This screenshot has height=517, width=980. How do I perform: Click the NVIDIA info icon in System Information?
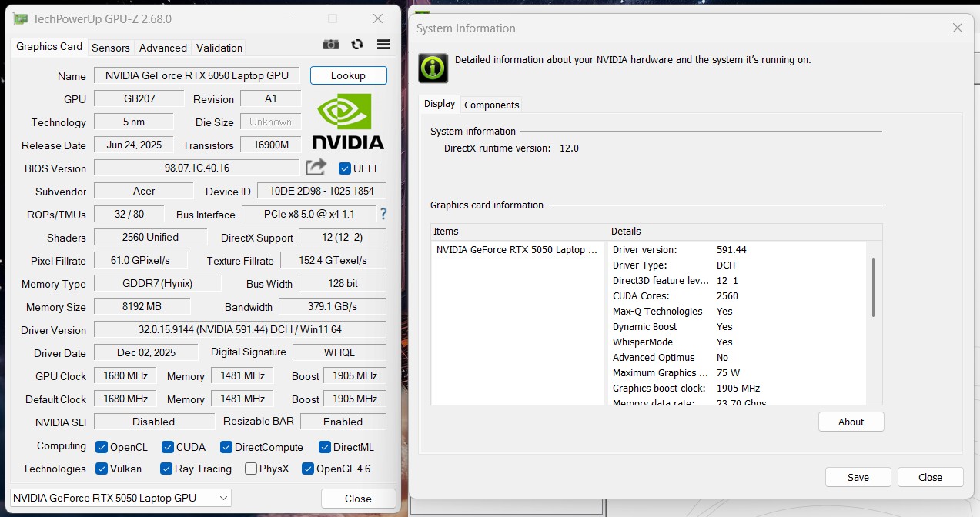coord(433,67)
